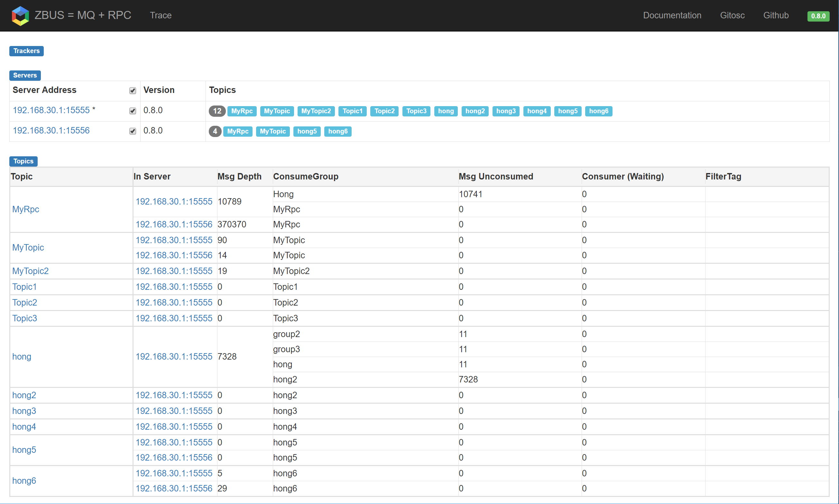Viewport: 839px width, 504px height.
Task: Select MyTopic tag in the 15556 server row
Action: (x=273, y=132)
